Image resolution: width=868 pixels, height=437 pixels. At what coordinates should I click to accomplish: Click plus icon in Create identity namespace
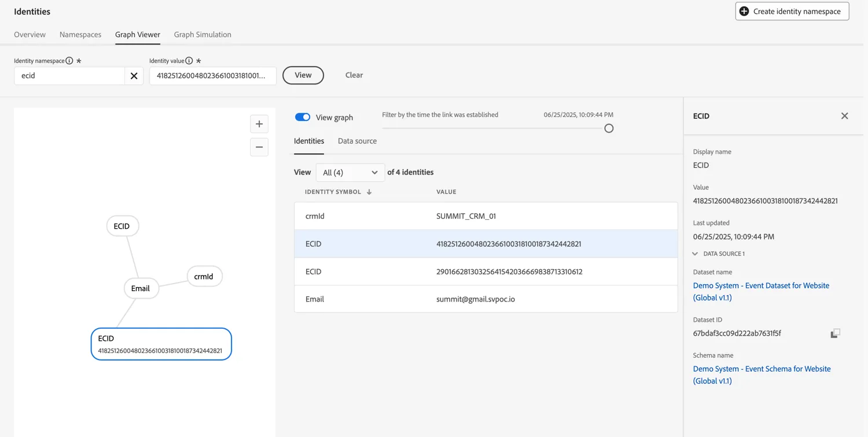(744, 11)
